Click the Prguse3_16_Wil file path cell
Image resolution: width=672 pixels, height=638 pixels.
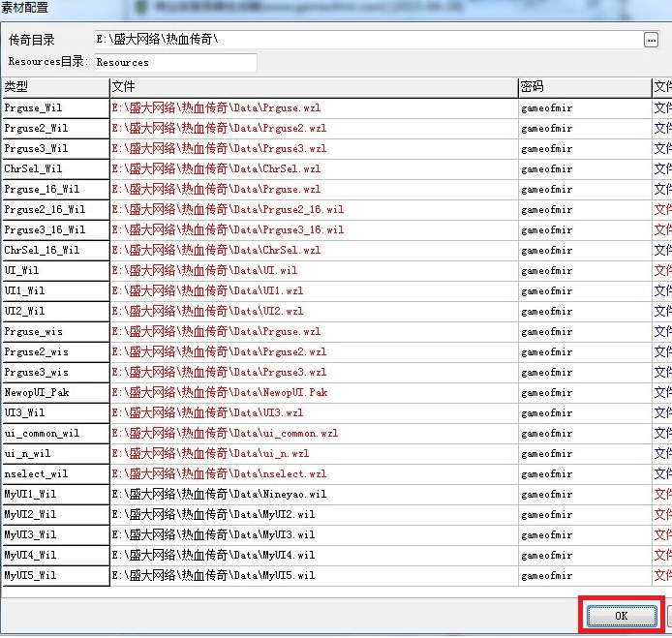point(313,229)
